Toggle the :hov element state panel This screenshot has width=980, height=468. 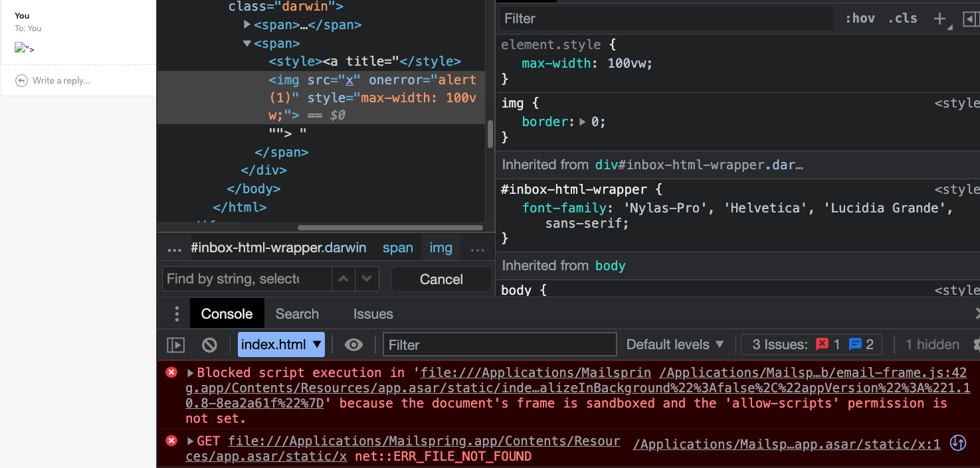tap(860, 19)
